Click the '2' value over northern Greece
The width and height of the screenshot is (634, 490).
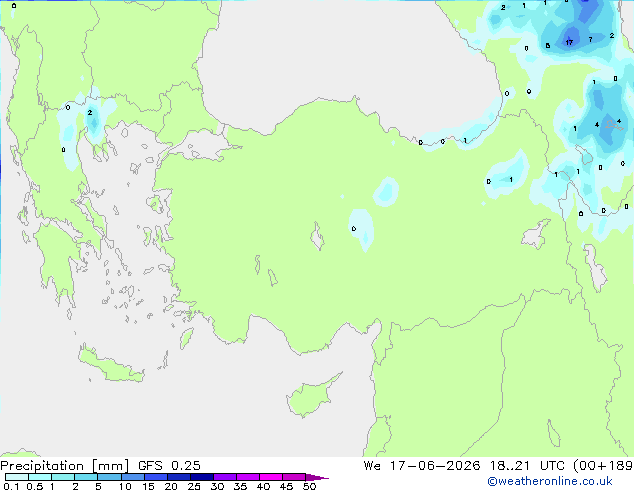(90, 112)
